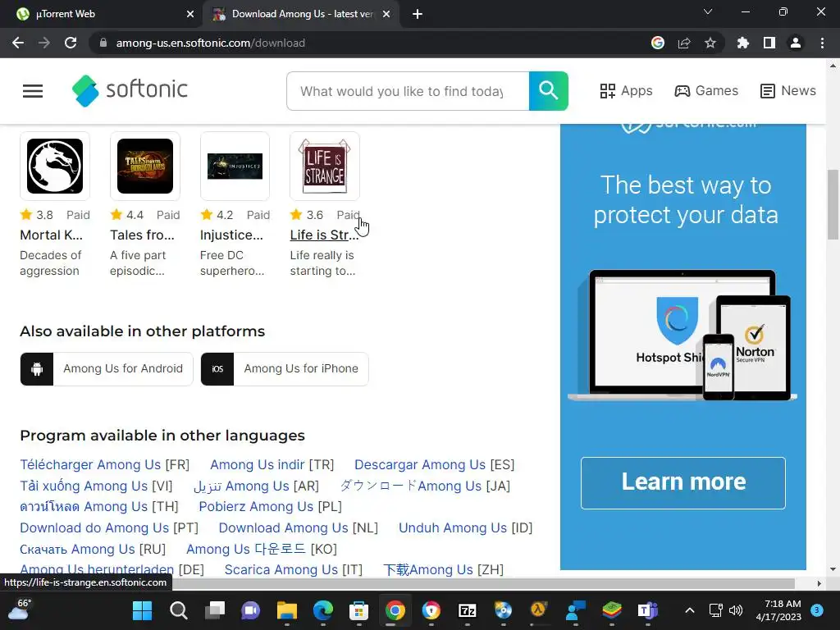Open the Chrome three-dot menu

822,43
